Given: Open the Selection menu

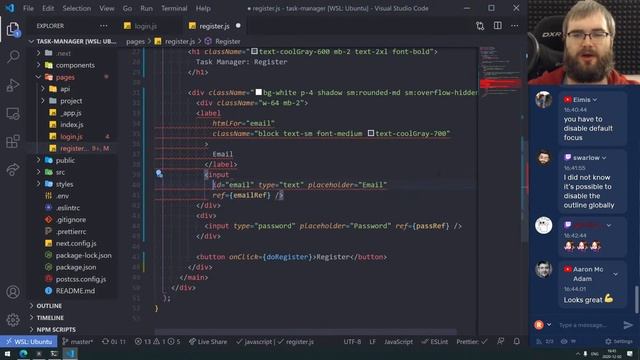Looking at the screenshot, I should pos(77,8).
